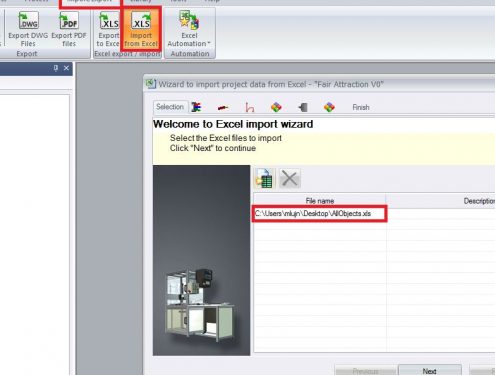Screen dimensions: 495x375
Task: Go to the Finish wizard step
Action: 361,107
